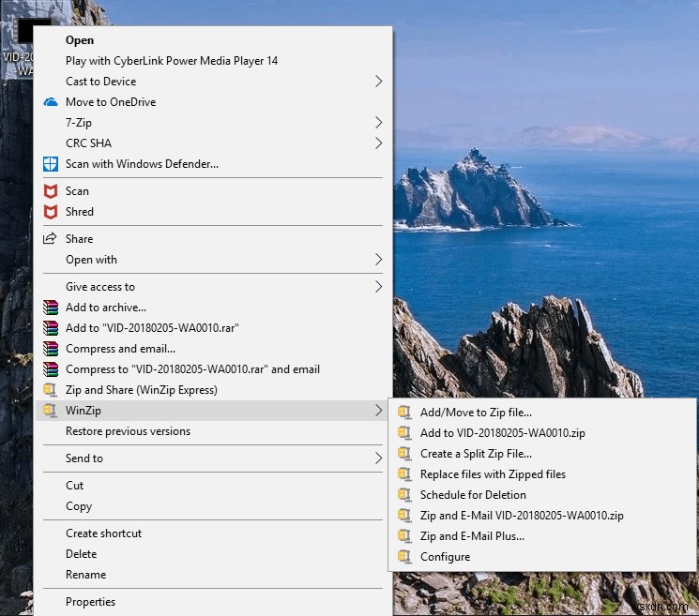699x616 pixels.
Task: Choose Rename from the context menu
Action: tap(213, 574)
